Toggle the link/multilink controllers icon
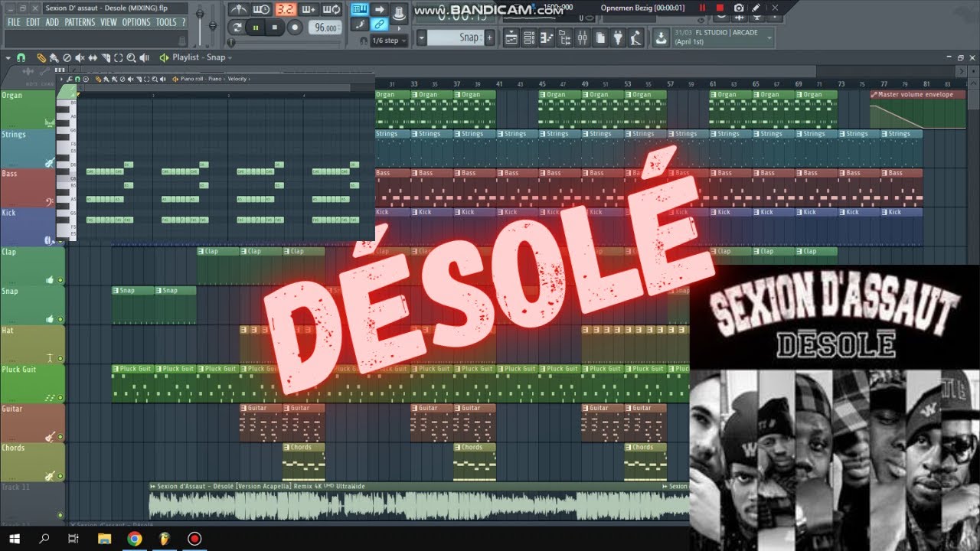Image resolution: width=980 pixels, height=551 pixels. [x=378, y=24]
